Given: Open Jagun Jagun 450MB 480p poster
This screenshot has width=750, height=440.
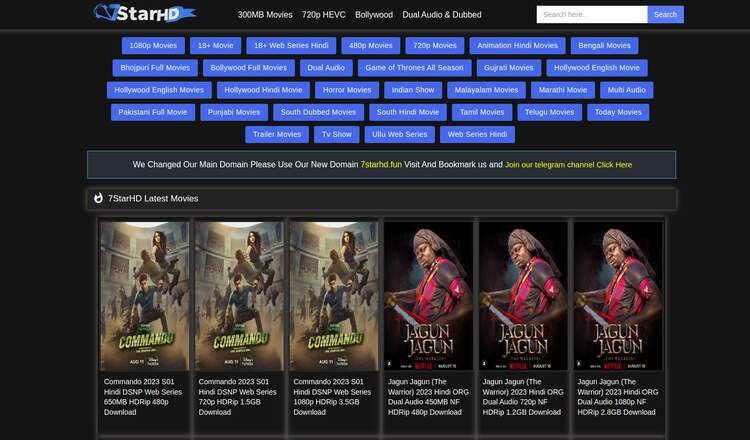Looking at the screenshot, I should (429, 296).
